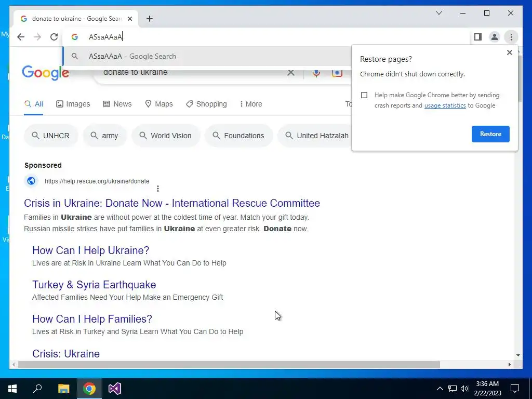
Task: Open the taskbar clock and date
Action: point(487,389)
